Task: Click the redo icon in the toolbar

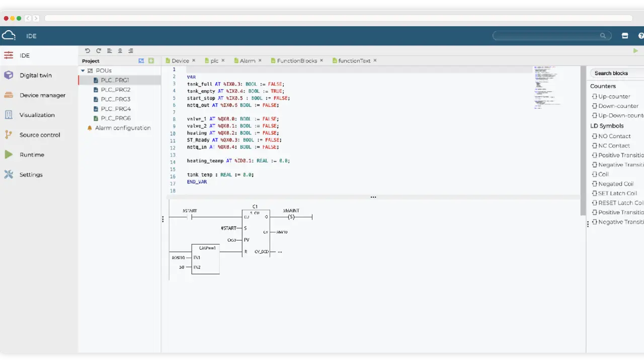Action: coord(99,51)
